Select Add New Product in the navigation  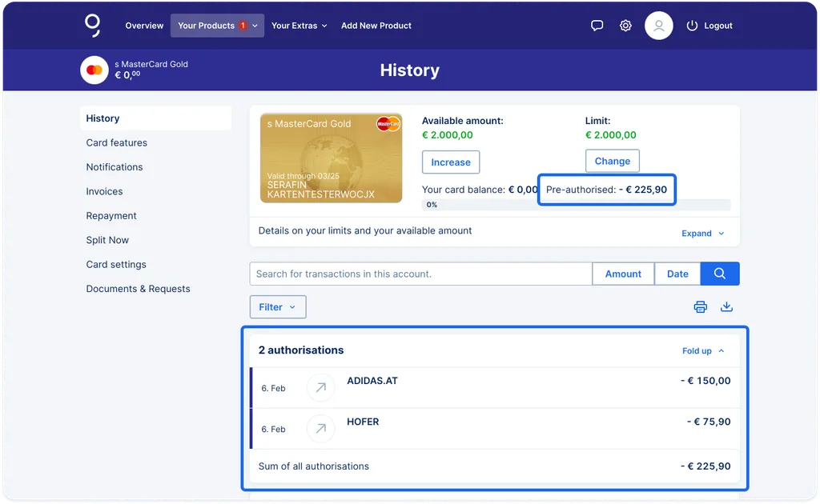376,26
